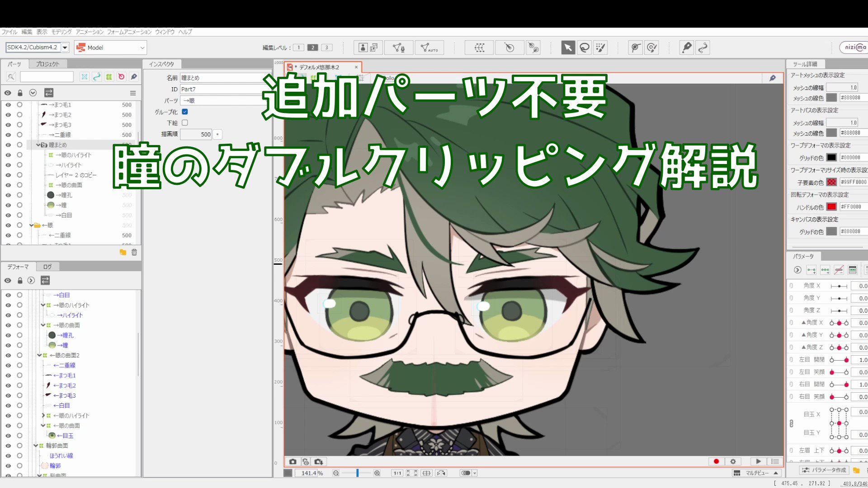This screenshot has height=488, width=868.
Task: Click the パラメータ作成 button
Action: 824,470
